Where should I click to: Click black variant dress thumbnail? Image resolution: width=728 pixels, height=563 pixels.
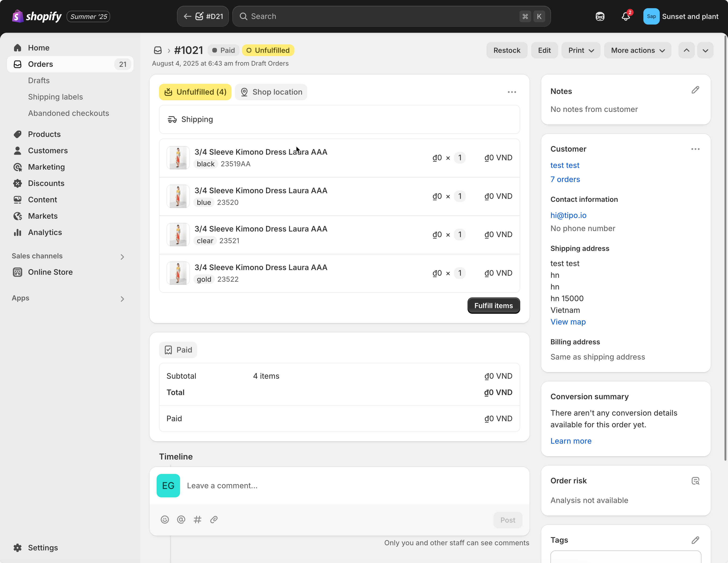(x=178, y=158)
